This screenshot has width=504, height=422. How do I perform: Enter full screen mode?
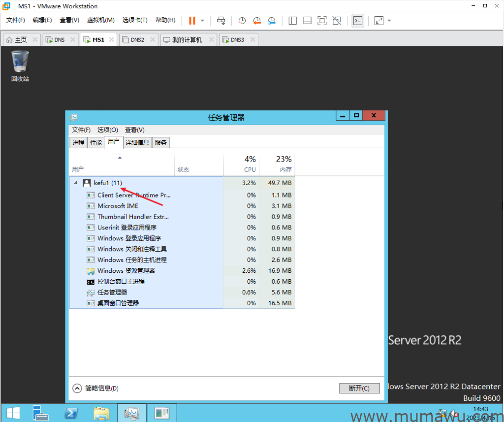point(322,21)
